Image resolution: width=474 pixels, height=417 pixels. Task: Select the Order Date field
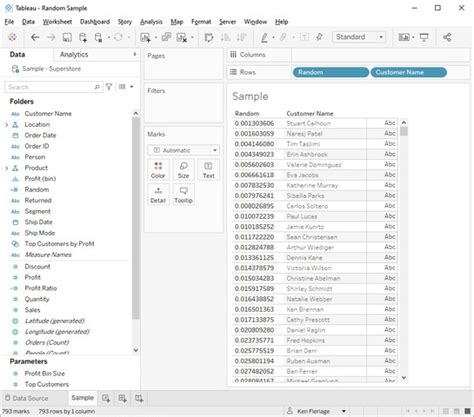point(40,135)
